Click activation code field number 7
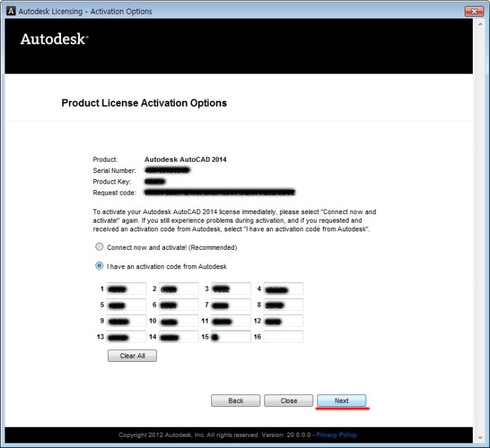 (x=231, y=305)
